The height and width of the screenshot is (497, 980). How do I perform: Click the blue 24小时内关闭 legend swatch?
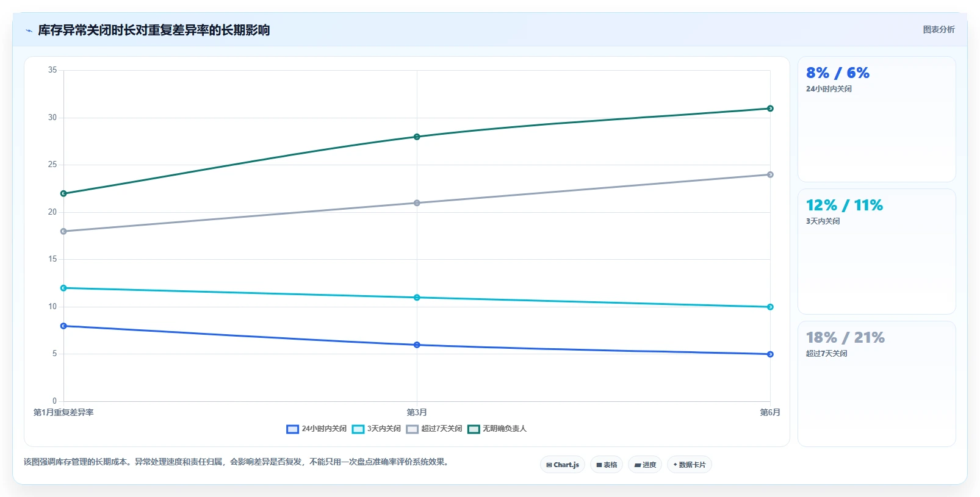coord(292,429)
